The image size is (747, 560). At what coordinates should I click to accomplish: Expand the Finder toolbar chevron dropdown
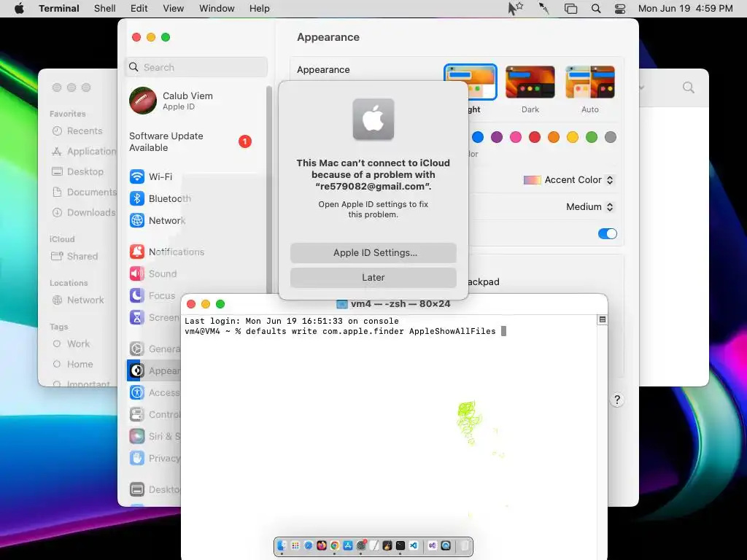pyautogui.click(x=641, y=87)
